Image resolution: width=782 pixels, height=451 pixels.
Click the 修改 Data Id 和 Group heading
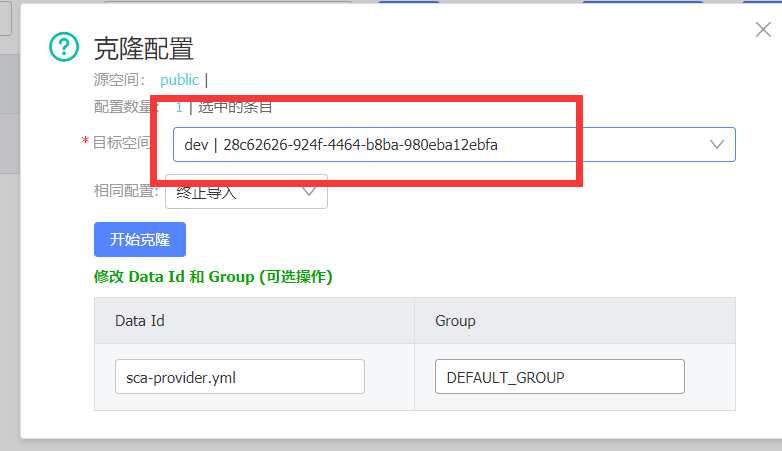(213, 276)
